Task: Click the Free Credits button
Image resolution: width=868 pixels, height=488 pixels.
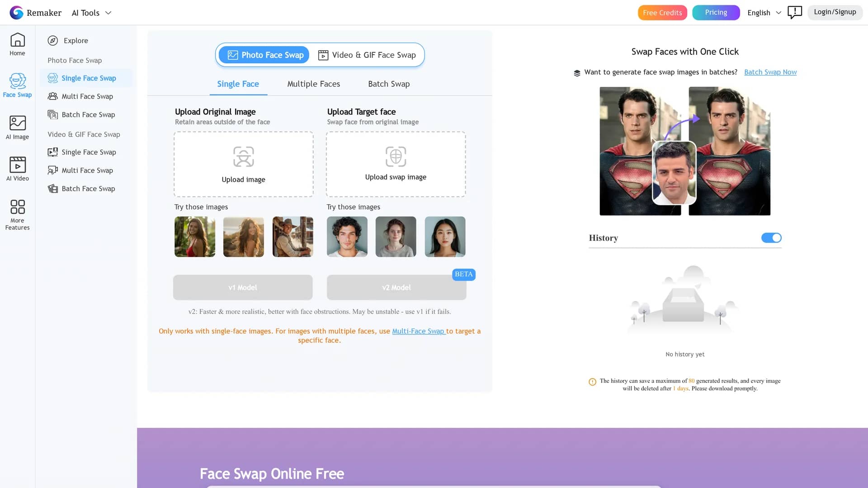Action: pyautogui.click(x=662, y=13)
